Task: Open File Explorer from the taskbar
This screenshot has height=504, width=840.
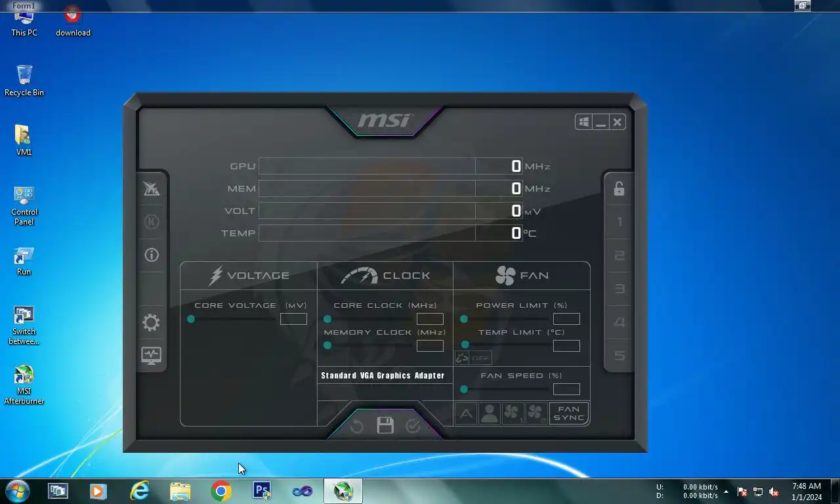Action: click(x=180, y=491)
